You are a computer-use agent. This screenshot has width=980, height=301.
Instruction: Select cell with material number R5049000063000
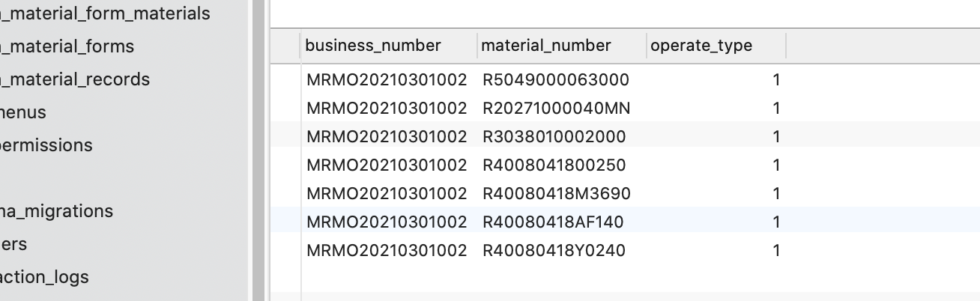click(x=556, y=80)
